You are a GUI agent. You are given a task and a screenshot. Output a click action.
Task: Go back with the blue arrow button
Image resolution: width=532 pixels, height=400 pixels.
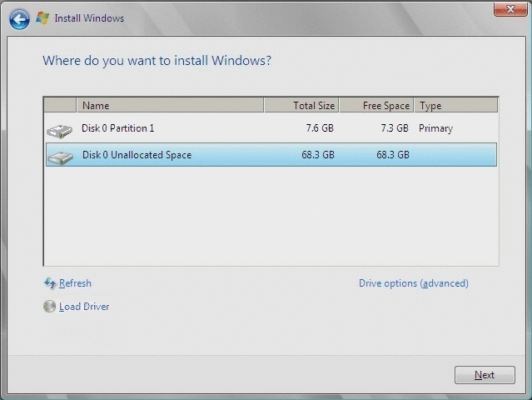click(19, 19)
